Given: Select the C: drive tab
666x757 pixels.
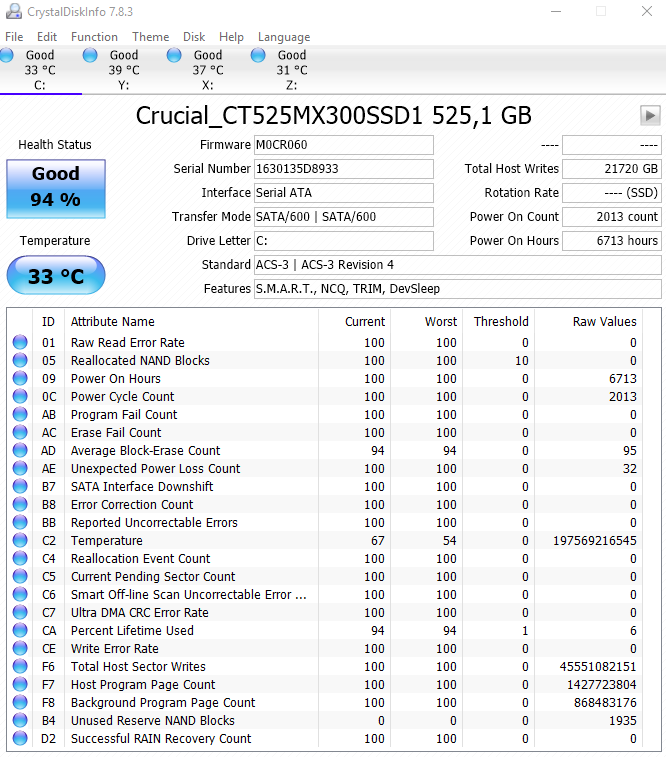Looking at the screenshot, I should (x=41, y=70).
